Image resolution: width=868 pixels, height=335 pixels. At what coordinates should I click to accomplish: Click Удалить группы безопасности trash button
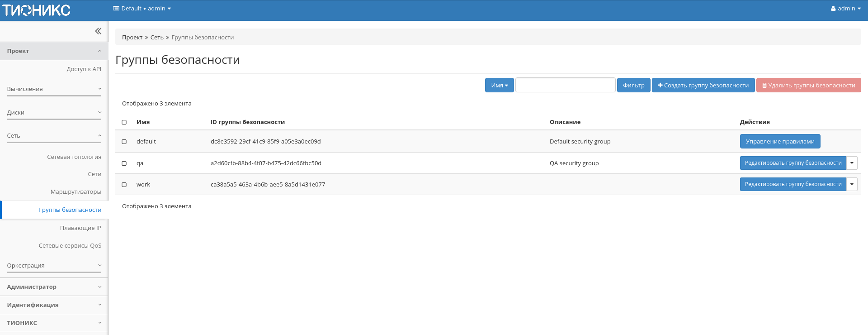point(808,86)
